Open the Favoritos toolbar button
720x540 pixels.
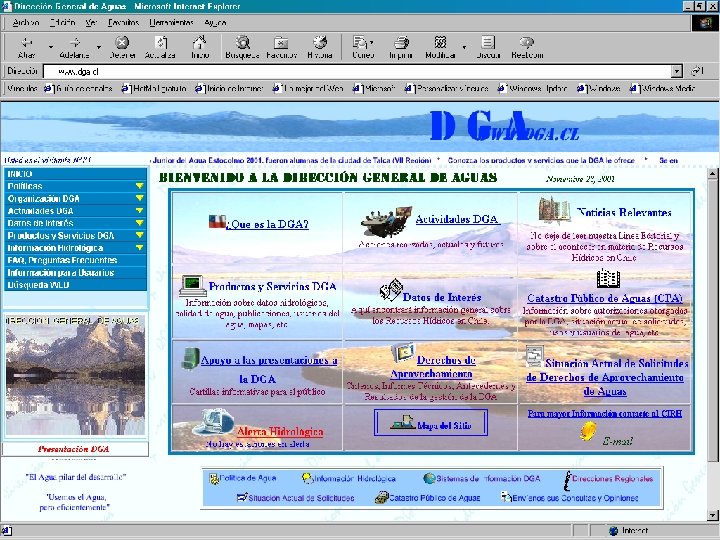pyautogui.click(x=281, y=47)
